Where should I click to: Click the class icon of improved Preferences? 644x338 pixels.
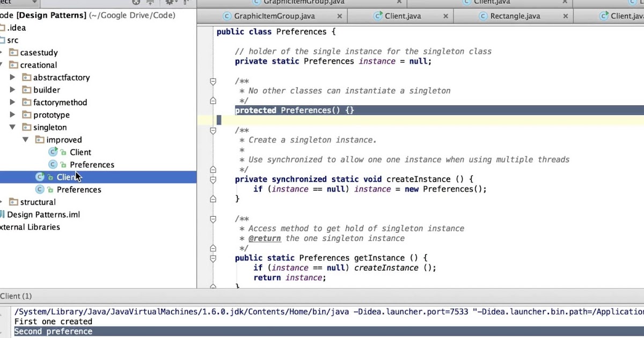pos(53,165)
